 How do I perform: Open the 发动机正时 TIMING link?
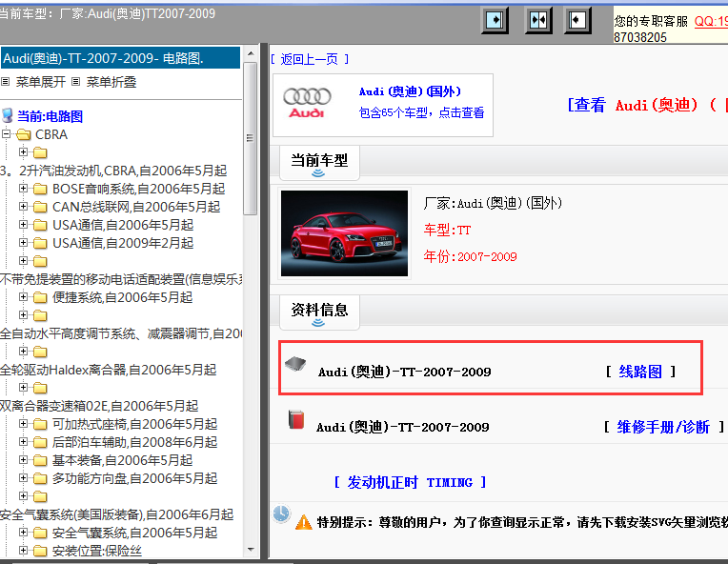410,482
